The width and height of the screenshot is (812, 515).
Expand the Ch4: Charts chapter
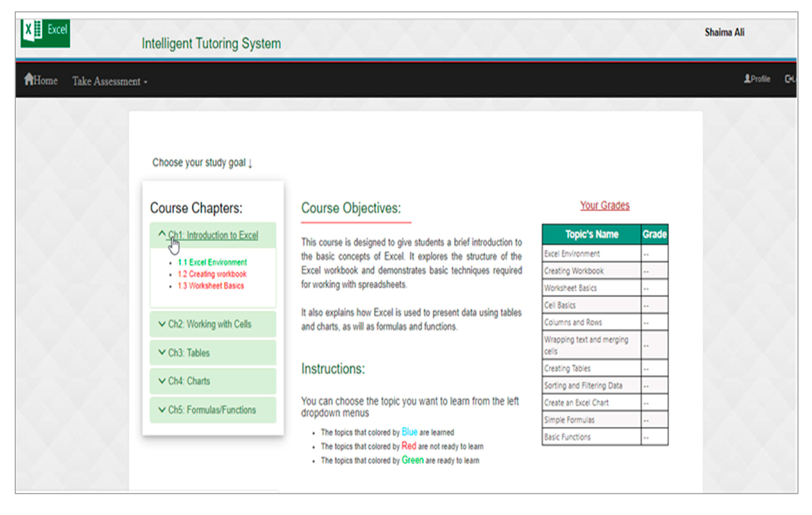pos(189,381)
